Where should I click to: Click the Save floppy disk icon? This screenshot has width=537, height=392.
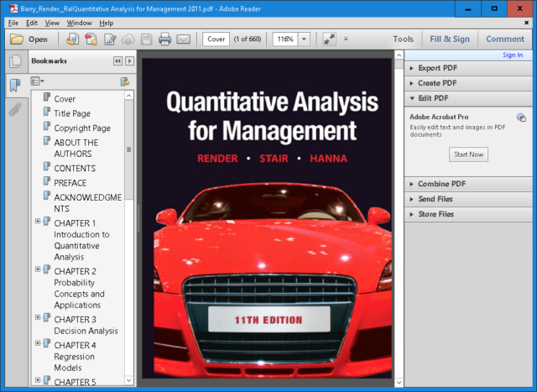coord(147,39)
